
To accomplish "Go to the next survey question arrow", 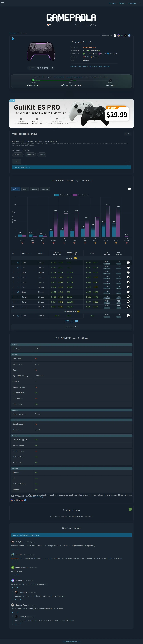I will (x=129, y=162).
